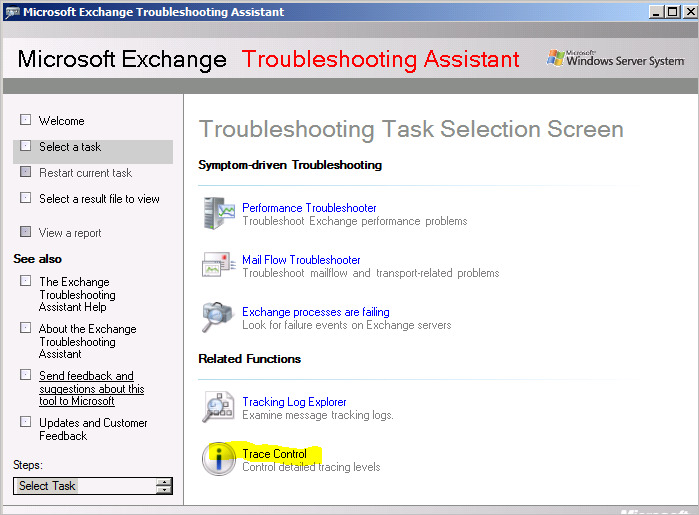The height and width of the screenshot is (515, 699).
Task: Open the Steps 'Select Task' combo box
Action: pyautogui.click(x=93, y=486)
